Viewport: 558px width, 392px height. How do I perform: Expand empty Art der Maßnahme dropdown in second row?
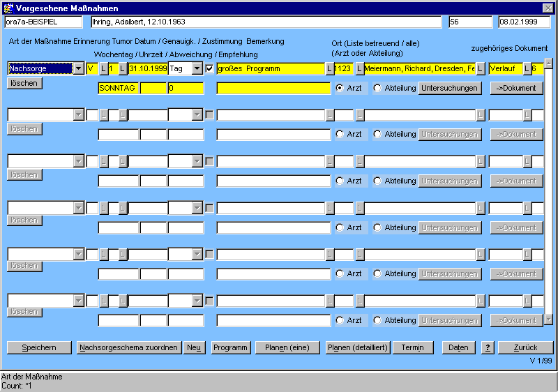pos(78,115)
